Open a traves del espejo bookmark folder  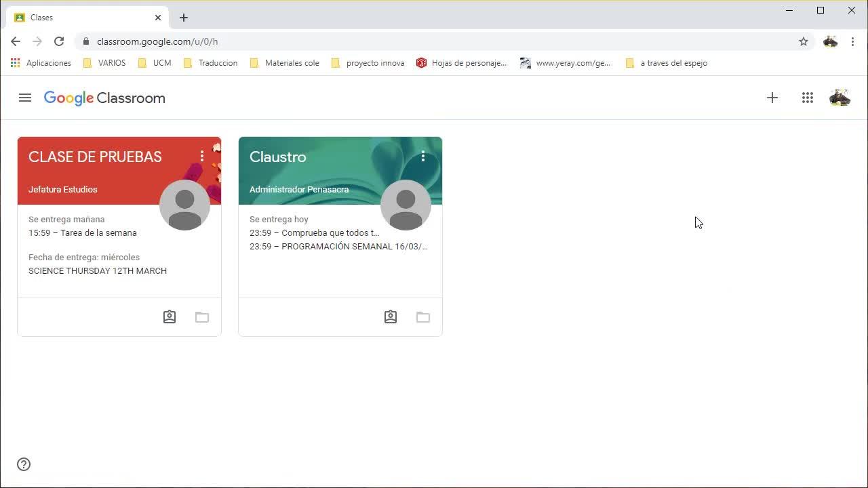point(666,63)
